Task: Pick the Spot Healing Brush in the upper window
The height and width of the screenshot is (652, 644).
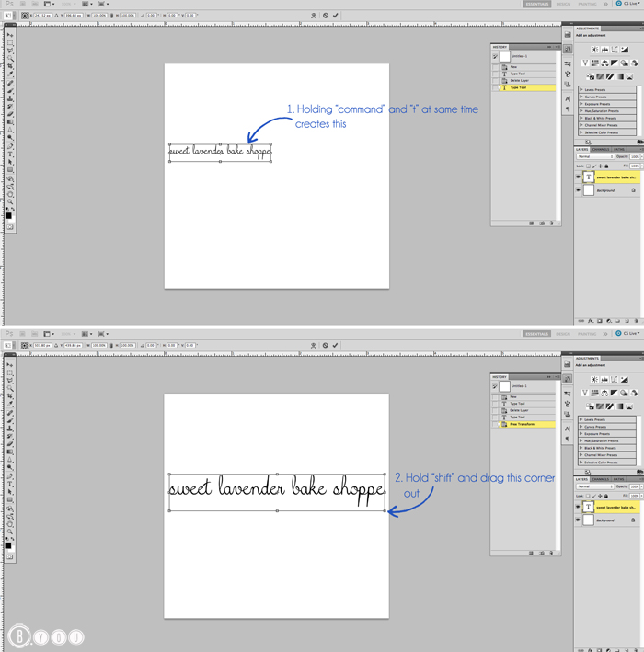Action: [10, 83]
